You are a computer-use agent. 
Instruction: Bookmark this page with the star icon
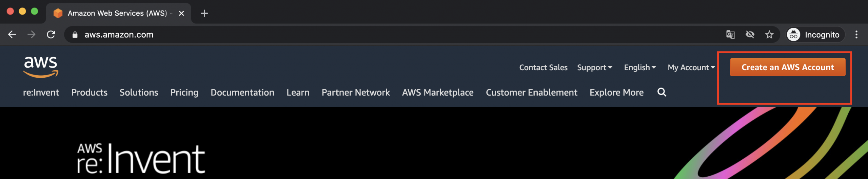coord(769,35)
